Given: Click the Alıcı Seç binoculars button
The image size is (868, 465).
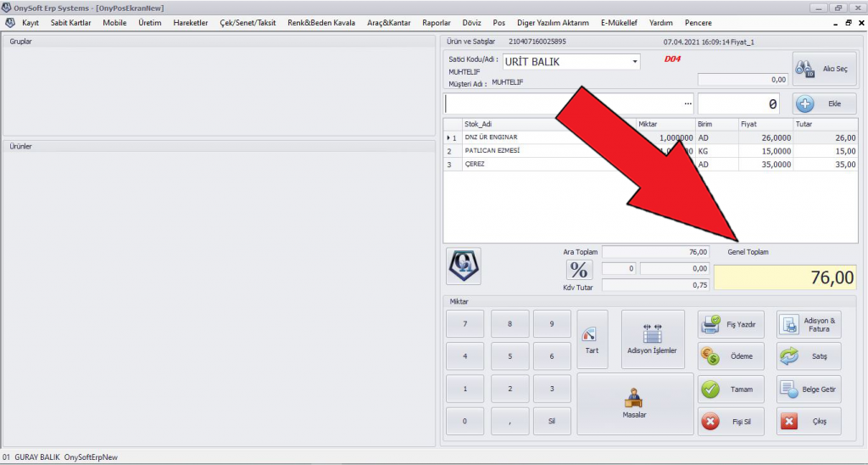Looking at the screenshot, I should click(824, 69).
